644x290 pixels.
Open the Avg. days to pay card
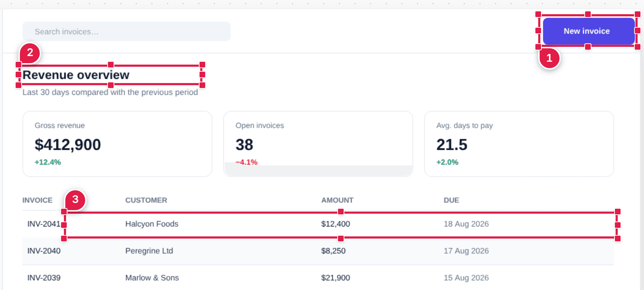pos(519,144)
